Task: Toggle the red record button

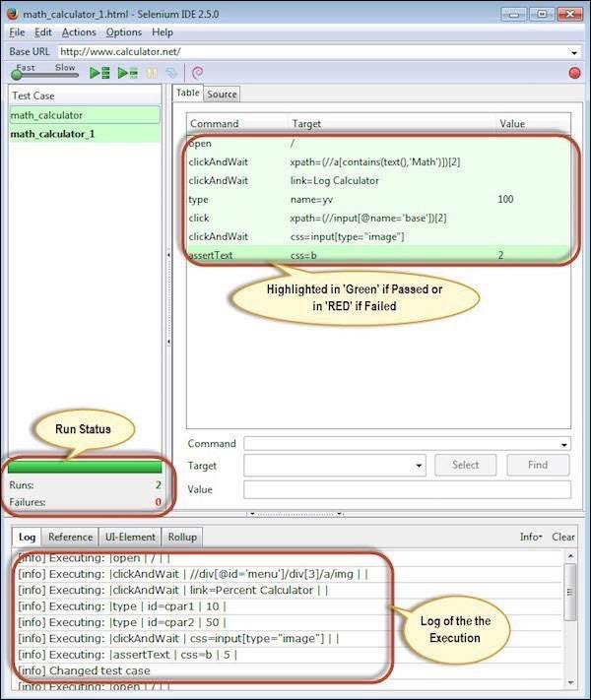Action: click(575, 73)
